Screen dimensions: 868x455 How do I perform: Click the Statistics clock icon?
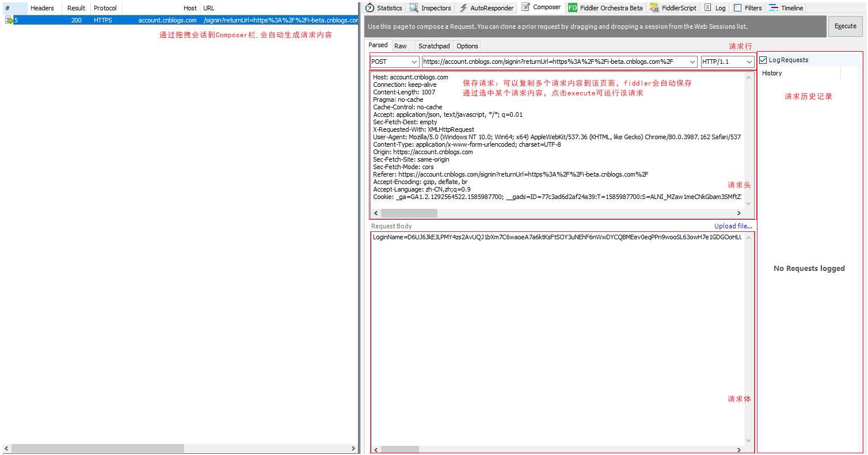[x=370, y=8]
